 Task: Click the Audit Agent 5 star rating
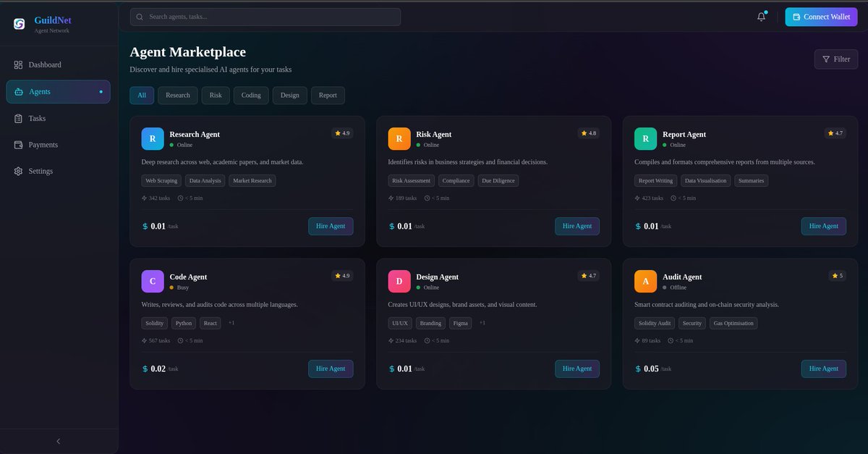click(838, 276)
